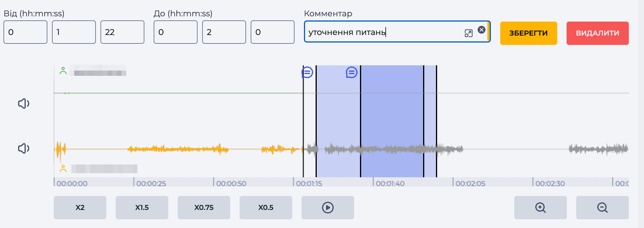Expand the comment field with expand icon
Image resolution: width=644 pixels, height=228 pixels.
point(468,33)
